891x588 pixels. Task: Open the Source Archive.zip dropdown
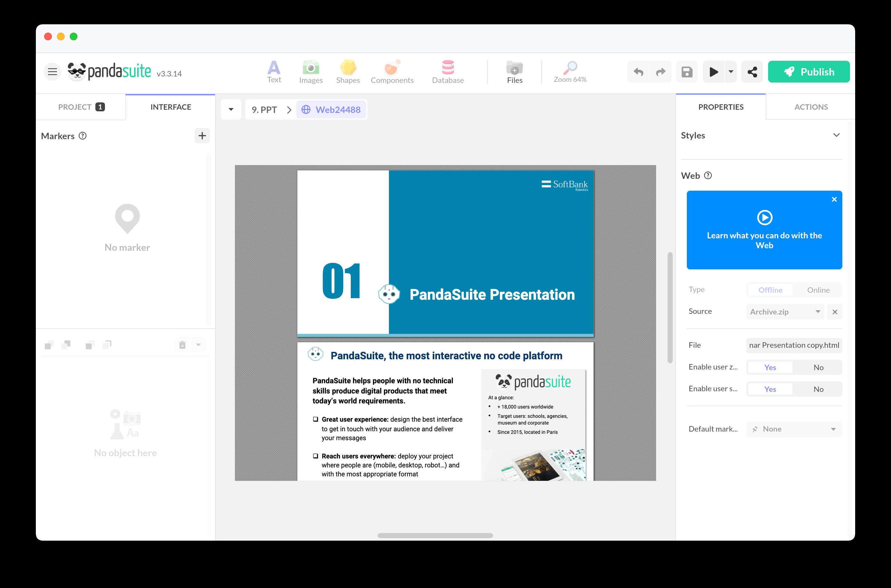(x=785, y=312)
